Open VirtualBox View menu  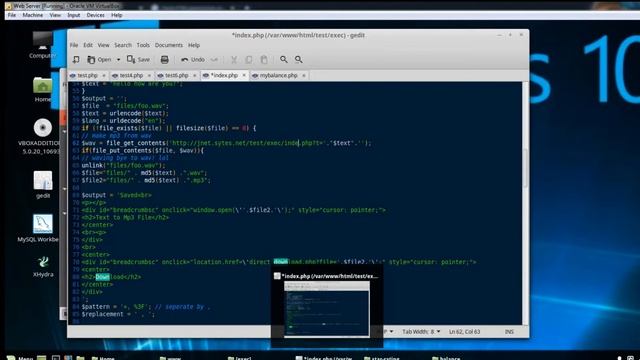pyautogui.click(x=55, y=15)
